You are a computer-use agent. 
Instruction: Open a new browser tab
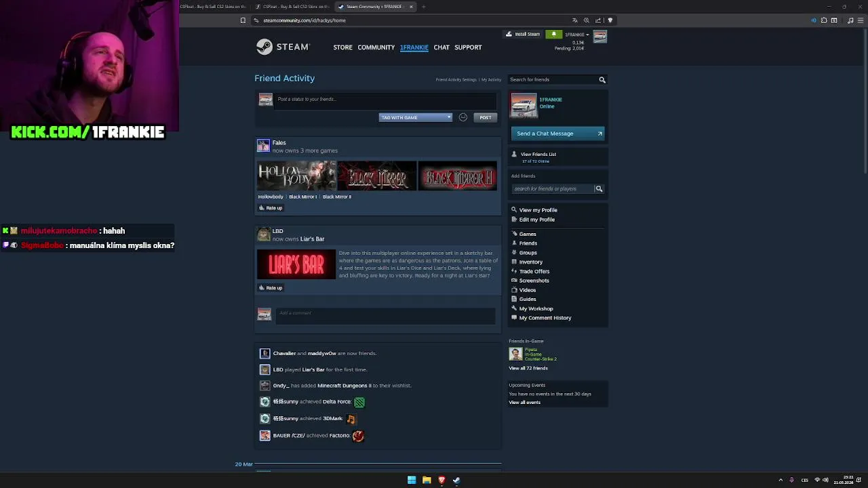pyautogui.click(x=423, y=7)
